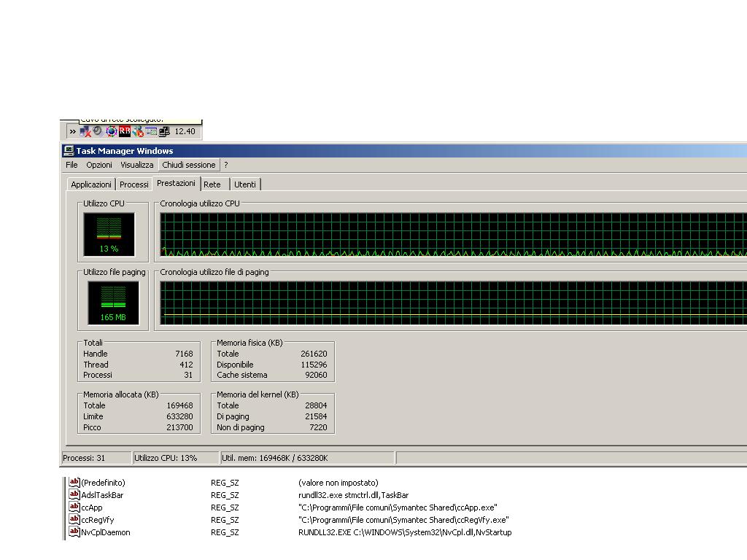
Task: Open the Task Manager title bar icon
Action: (69, 151)
